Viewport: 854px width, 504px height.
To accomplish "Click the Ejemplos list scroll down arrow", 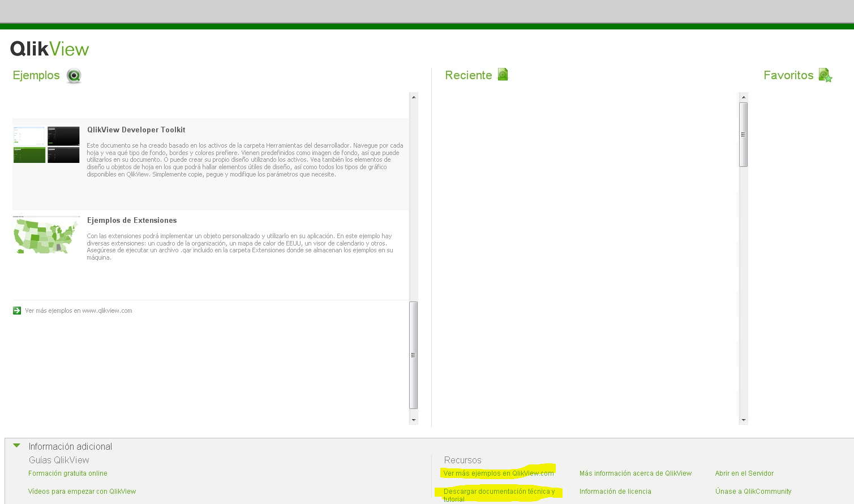I will tap(414, 420).
